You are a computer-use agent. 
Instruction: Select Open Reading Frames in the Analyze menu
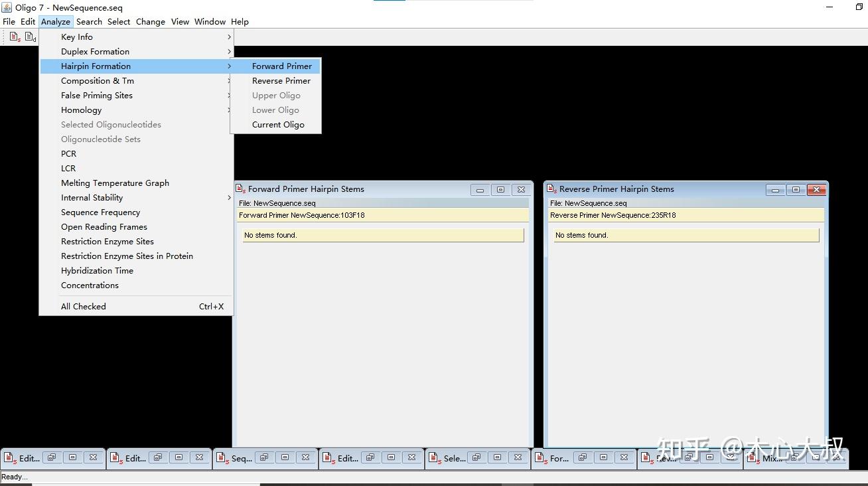click(x=137, y=227)
